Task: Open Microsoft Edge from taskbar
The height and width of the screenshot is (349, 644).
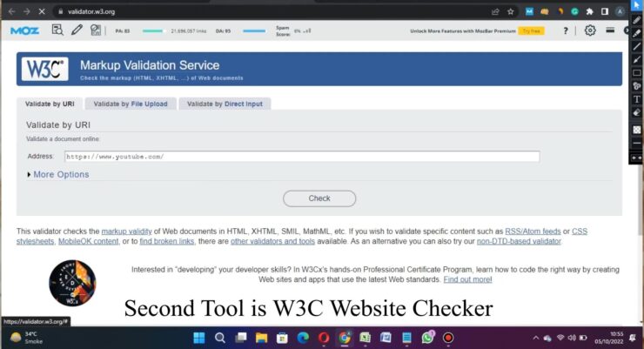Action: click(303, 338)
